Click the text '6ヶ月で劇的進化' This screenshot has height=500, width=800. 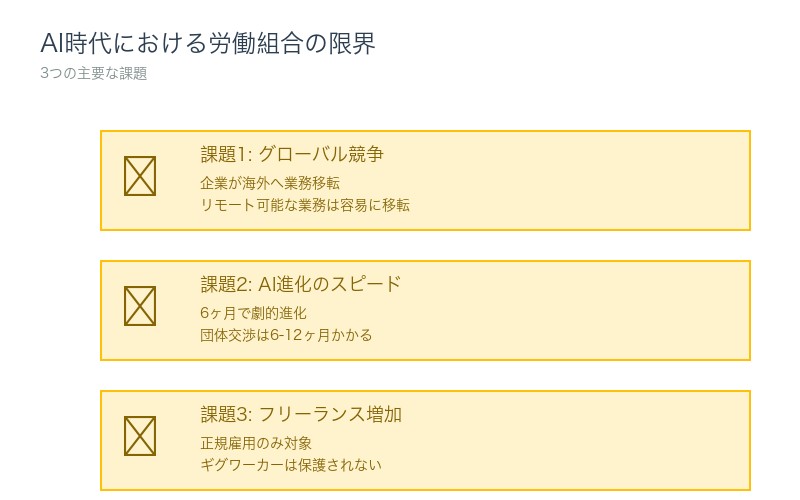(253, 313)
